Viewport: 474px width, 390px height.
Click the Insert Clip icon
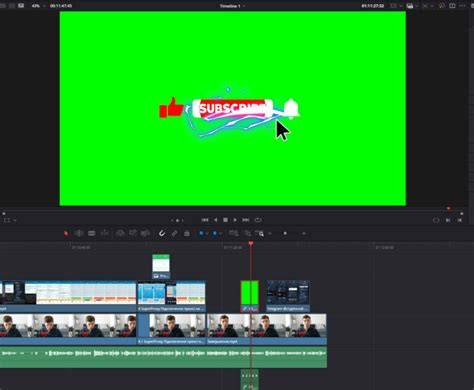[120, 233]
